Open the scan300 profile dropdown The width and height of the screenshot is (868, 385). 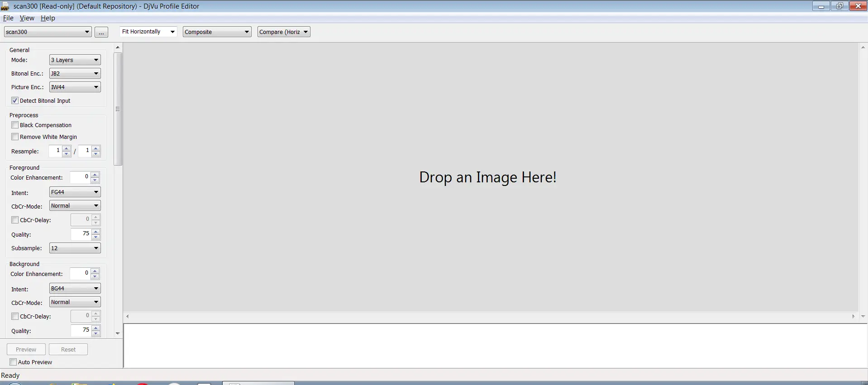pos(48,32)
